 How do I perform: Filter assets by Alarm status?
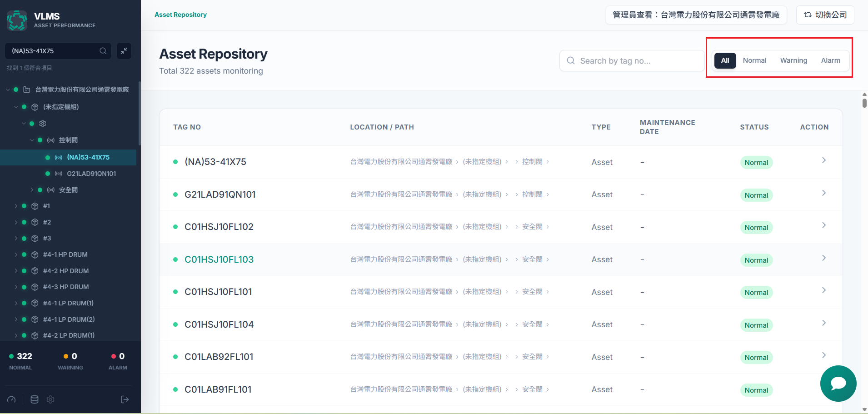830,60
